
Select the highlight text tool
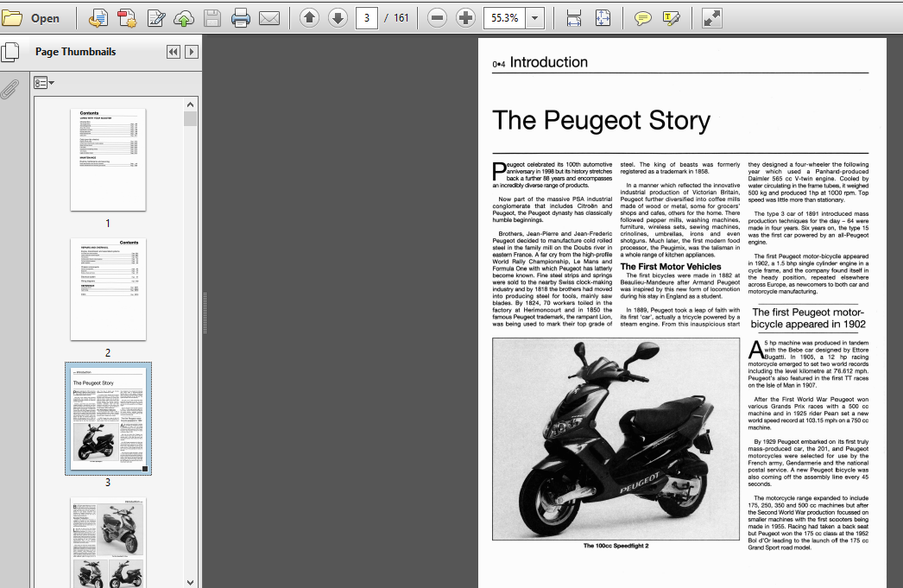click(672, 18)
